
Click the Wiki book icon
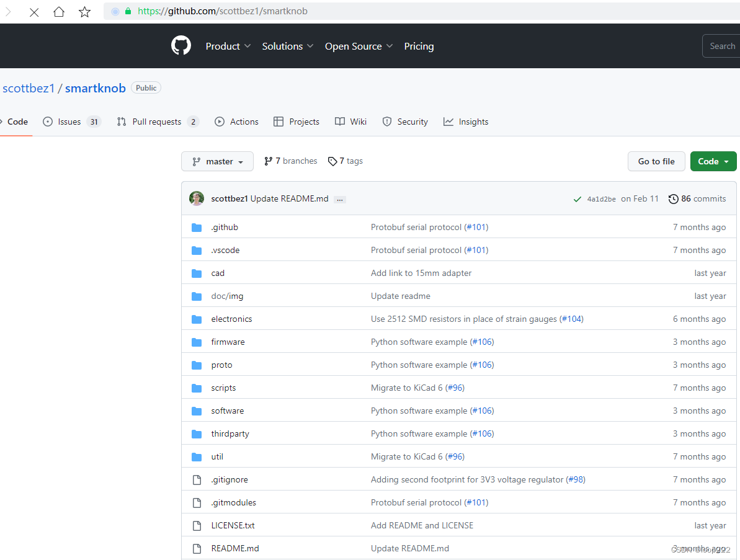tap(340, 122)
